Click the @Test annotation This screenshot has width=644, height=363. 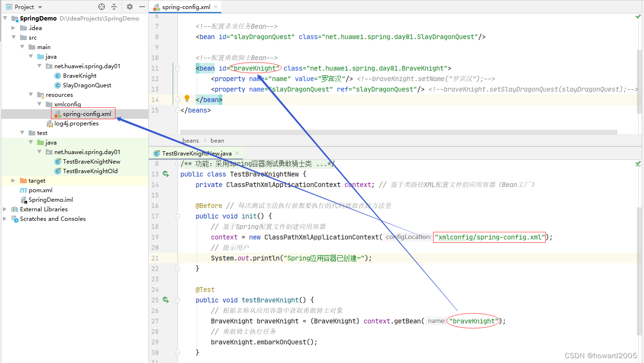[205, 290]
